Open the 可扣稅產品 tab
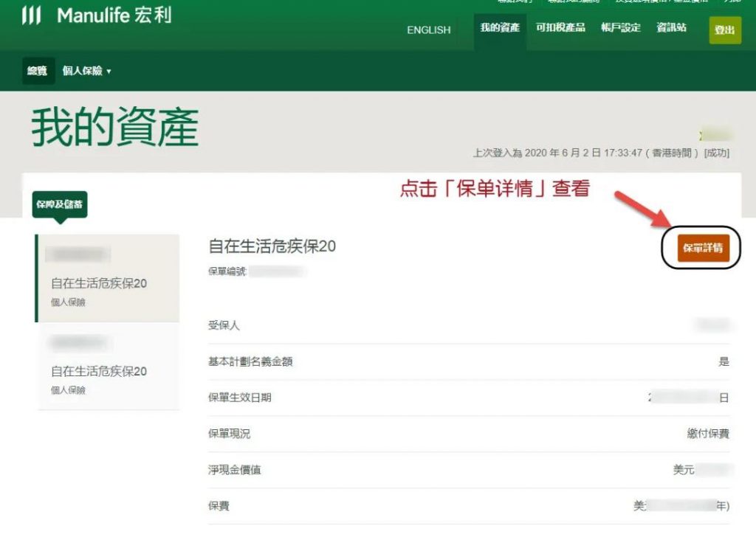Screen dimensions: 756x537 (560, 28)
